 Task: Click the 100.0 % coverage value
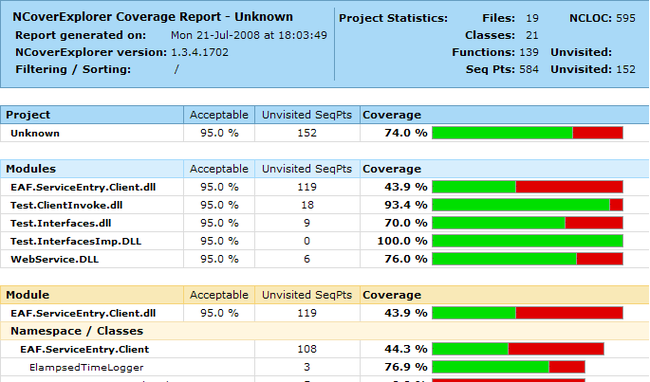click(x=402, y=241)
